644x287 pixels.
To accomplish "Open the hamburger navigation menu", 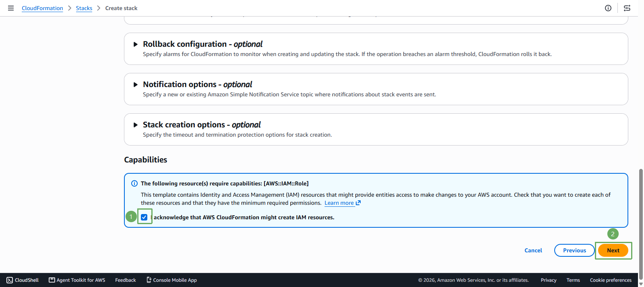I will point(11,8).
